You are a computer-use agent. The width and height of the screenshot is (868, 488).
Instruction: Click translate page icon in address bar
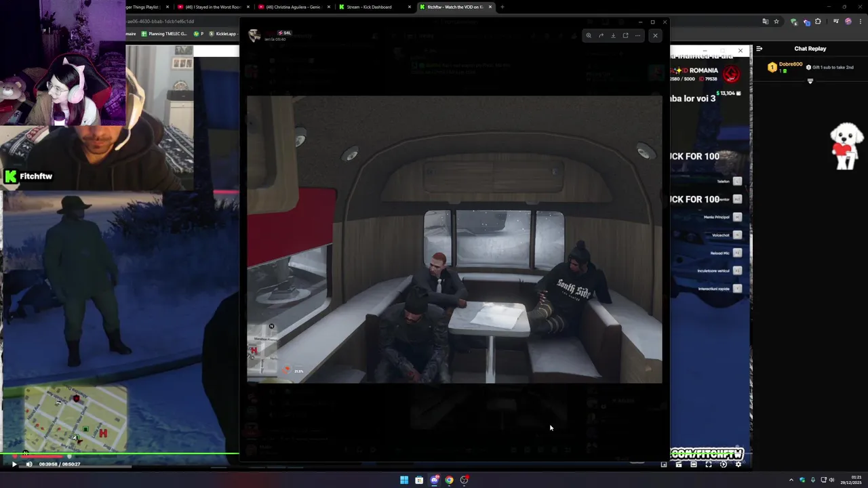point(766,22)
